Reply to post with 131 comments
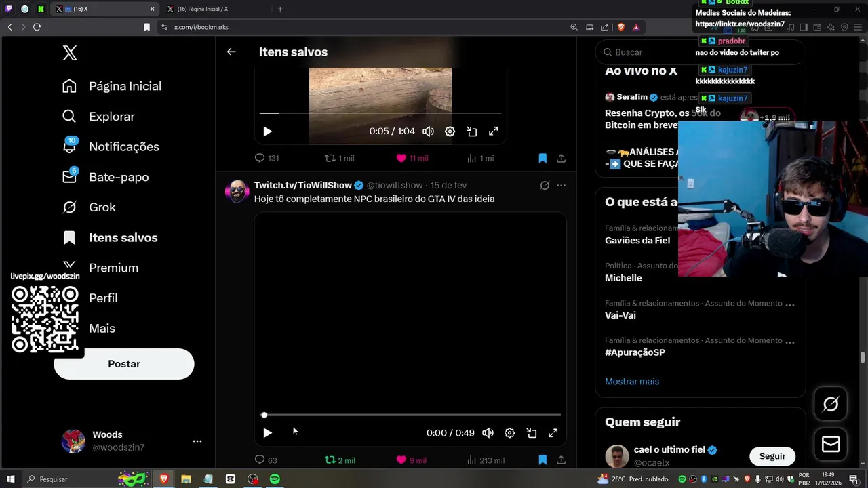Image resolution: width=868 pixels, height=488 pixels. point(267,158)
